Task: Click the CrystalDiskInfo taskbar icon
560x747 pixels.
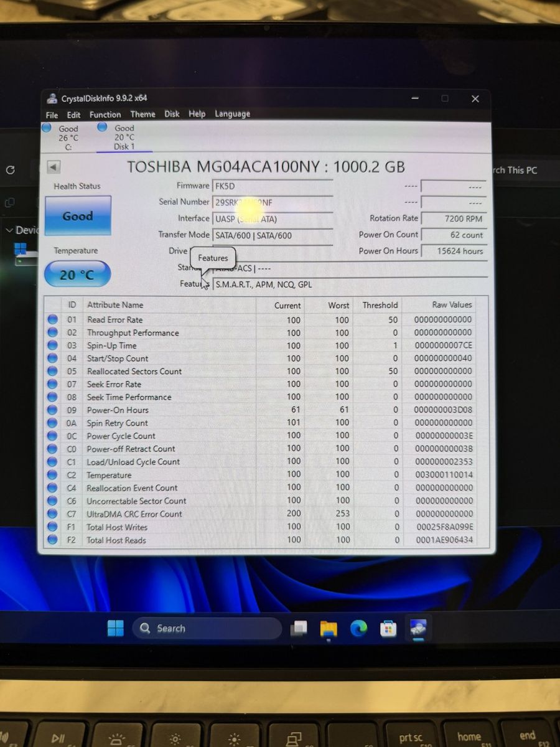Action: click(x=418, y=629)
